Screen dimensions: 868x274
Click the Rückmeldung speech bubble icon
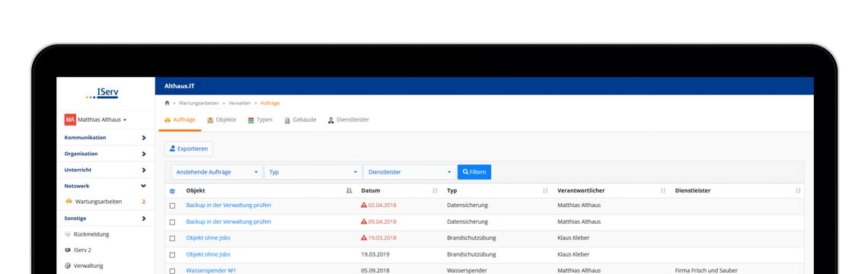tap(68, 234)
